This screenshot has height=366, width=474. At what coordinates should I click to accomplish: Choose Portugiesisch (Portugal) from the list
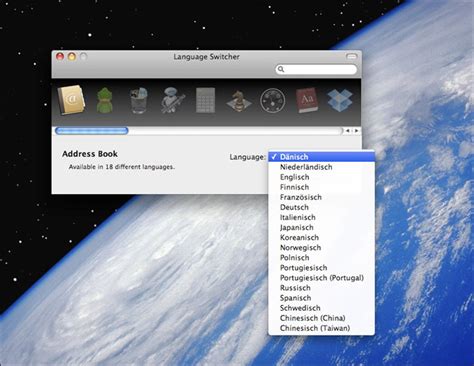(x=321, y=278)
